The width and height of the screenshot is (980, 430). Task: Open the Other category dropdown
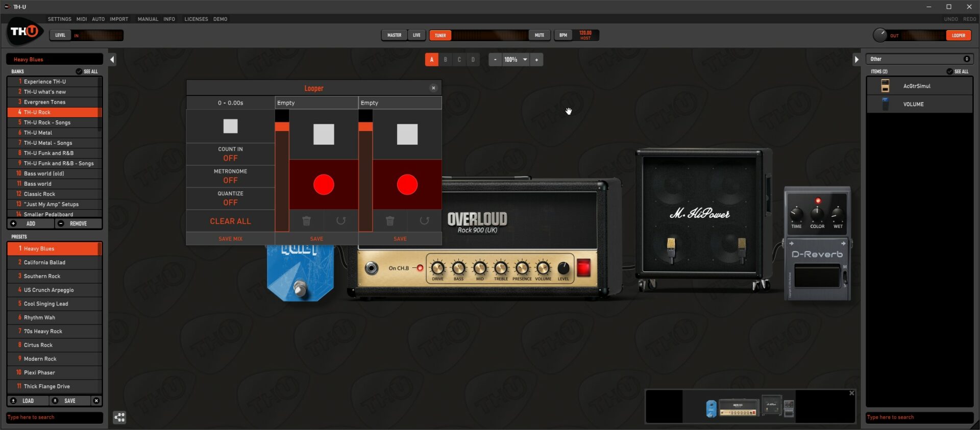click(919, 59)
